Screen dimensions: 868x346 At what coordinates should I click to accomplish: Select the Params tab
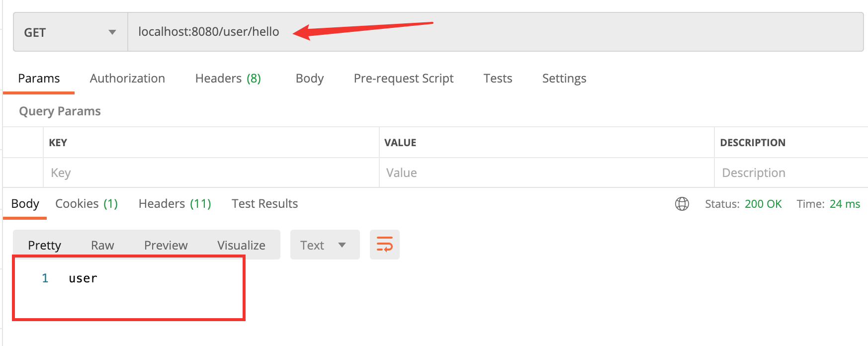(39, 79)
